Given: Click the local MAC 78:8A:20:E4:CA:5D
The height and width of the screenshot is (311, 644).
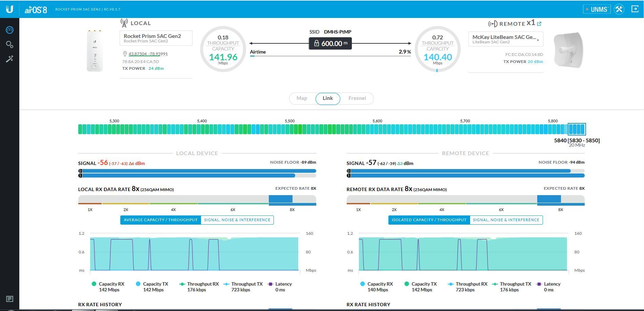Looking at the screenshot, I should [141, 62].
